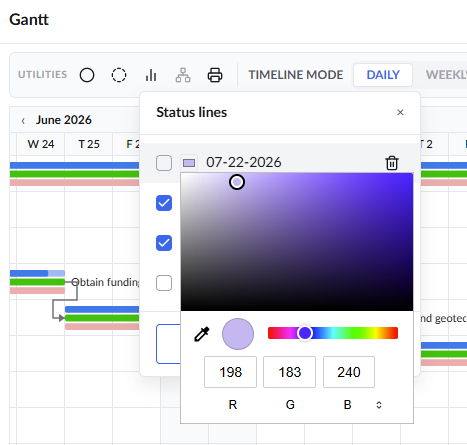Image resolution: width=467 pixels, height=445 pixels.
Task: Open the bar chart utility icon
Action: tap(151, 75)
